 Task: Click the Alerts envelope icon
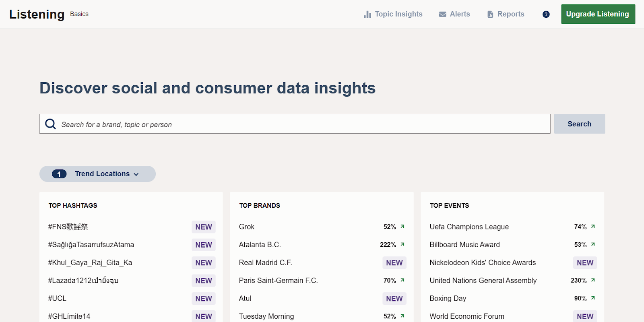[x=442, y=14]
